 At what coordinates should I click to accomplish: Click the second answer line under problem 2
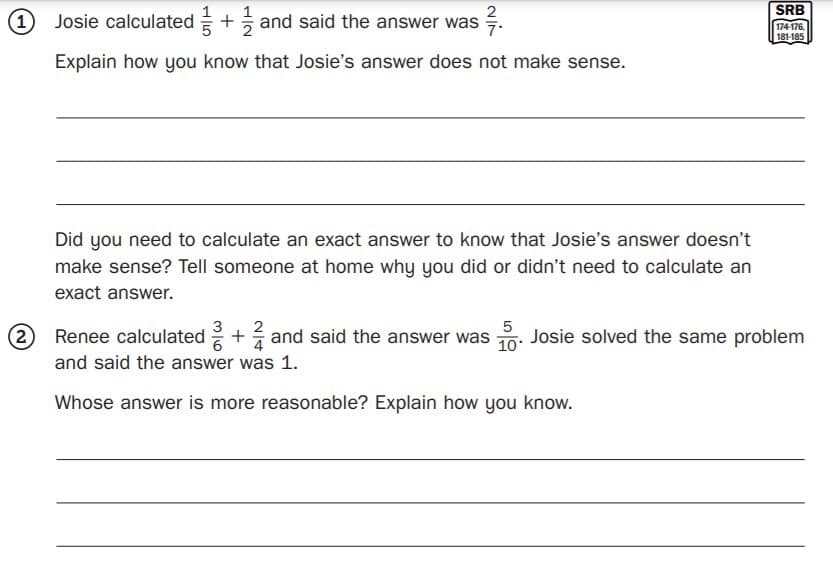tap(430, 500)
